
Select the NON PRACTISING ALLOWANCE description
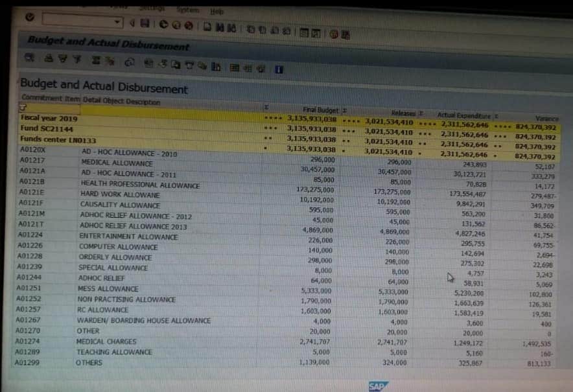pyautogui.click(x=126, y=299)
